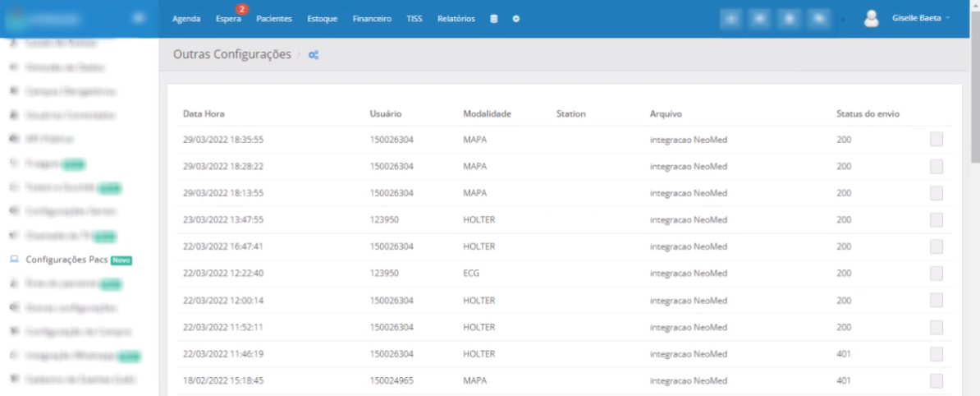Tick the checkbox for row 29/03/2022 18:35:55

pyautogui.click(x=936, y=140)
